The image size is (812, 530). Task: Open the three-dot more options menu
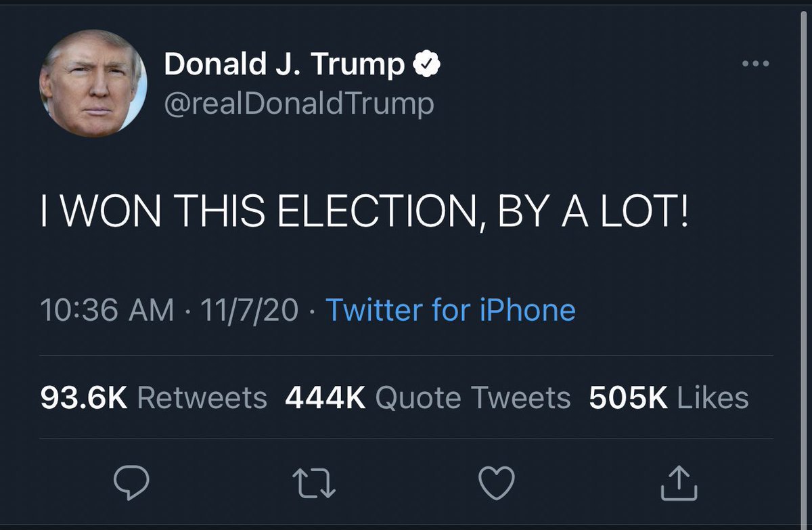tap(755, 64)
